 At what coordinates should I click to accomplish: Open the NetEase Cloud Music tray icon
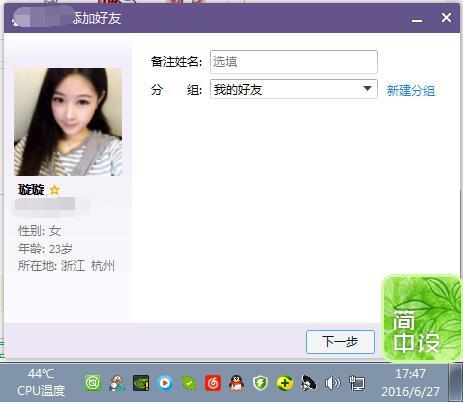tap(213, 383)
